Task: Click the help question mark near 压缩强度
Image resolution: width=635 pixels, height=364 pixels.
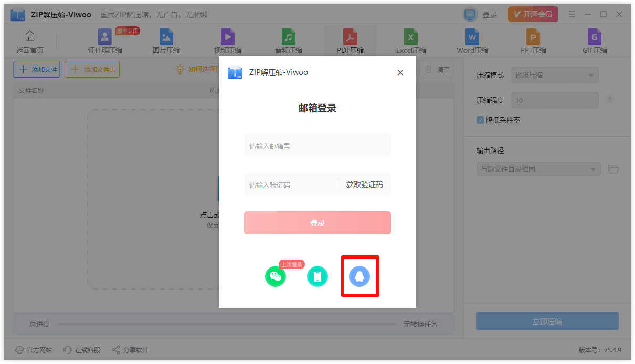Action: 610,100
